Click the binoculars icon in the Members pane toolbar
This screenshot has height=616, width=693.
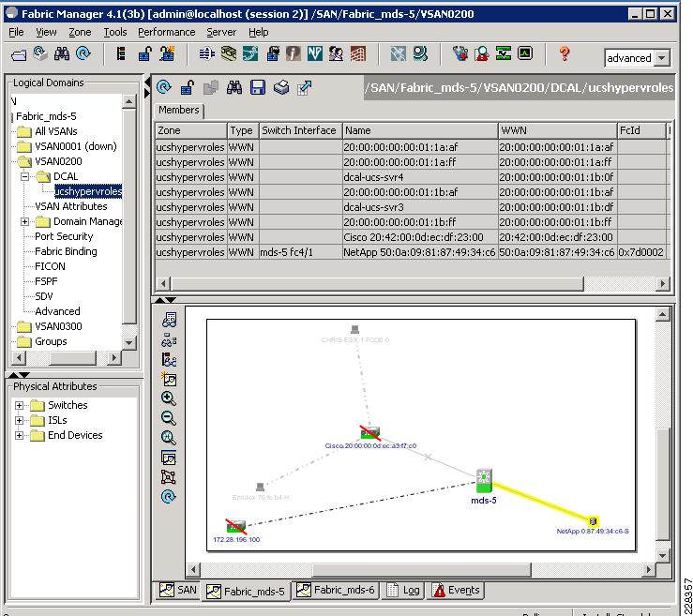click(x=234, y=87)
